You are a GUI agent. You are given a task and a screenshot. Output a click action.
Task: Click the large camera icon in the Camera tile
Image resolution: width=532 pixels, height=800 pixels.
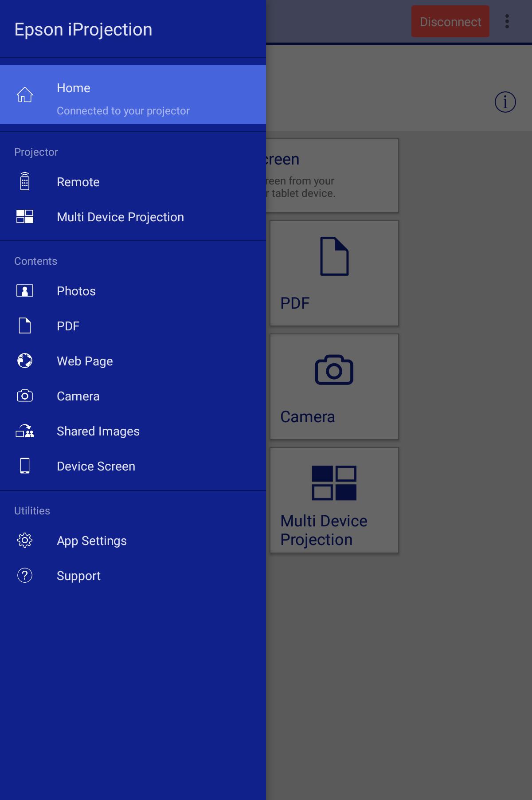(x=334, y=369)
